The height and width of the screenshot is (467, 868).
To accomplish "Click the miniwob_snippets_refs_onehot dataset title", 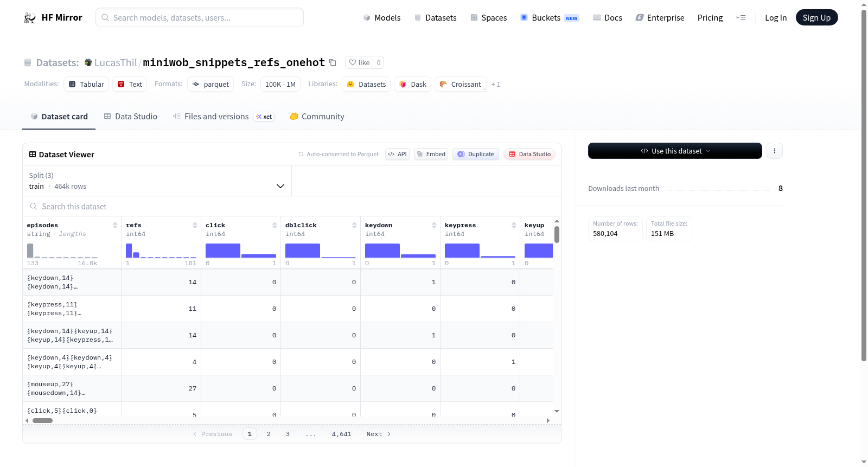I will coord(234,63).
